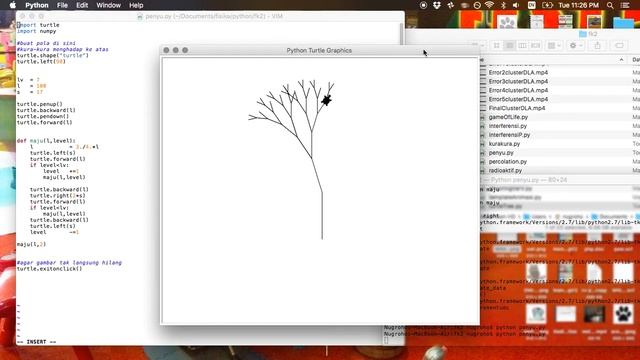Open the File menu
Image resolution: width=640 pixels, height=360 pixels.
pos(62,5)
